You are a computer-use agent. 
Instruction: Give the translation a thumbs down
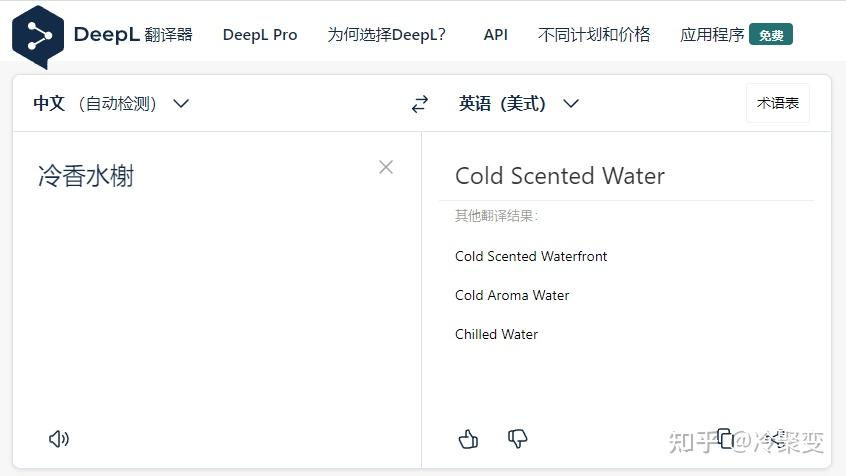point(518,438)
